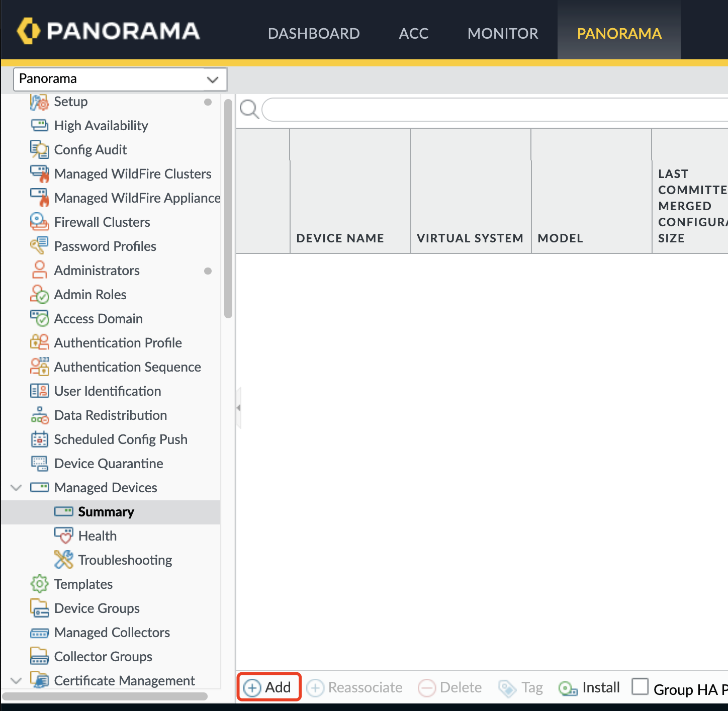This screenshot has width=728, height=711.
Task: Click the Managed WildFire Clusters icon
Action: 40,173
